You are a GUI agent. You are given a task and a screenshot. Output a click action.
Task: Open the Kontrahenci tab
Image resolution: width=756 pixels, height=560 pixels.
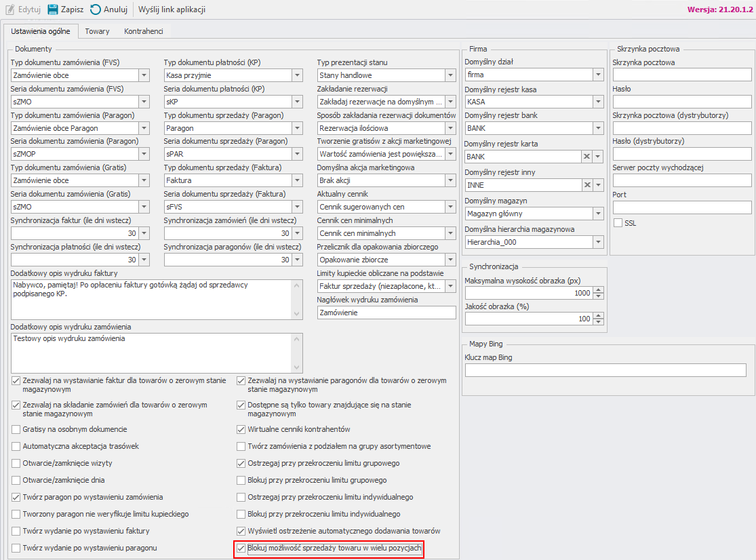[x=143, y=31]
